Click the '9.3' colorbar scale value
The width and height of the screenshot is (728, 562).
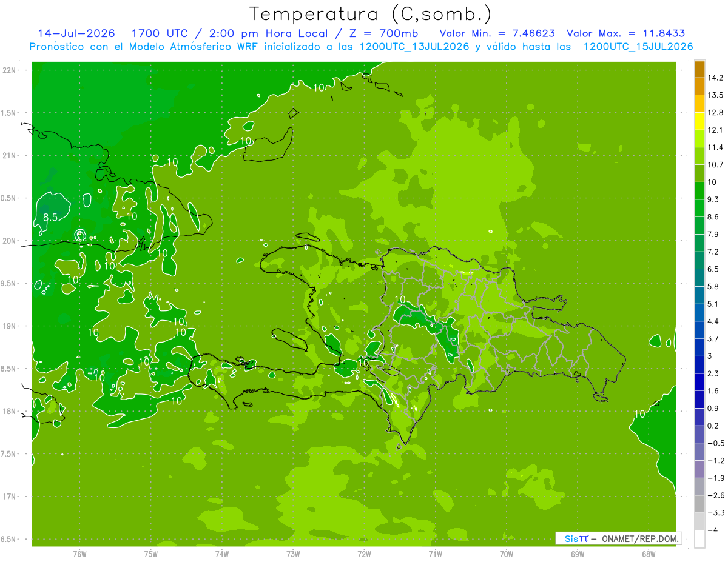coord(713,199)
